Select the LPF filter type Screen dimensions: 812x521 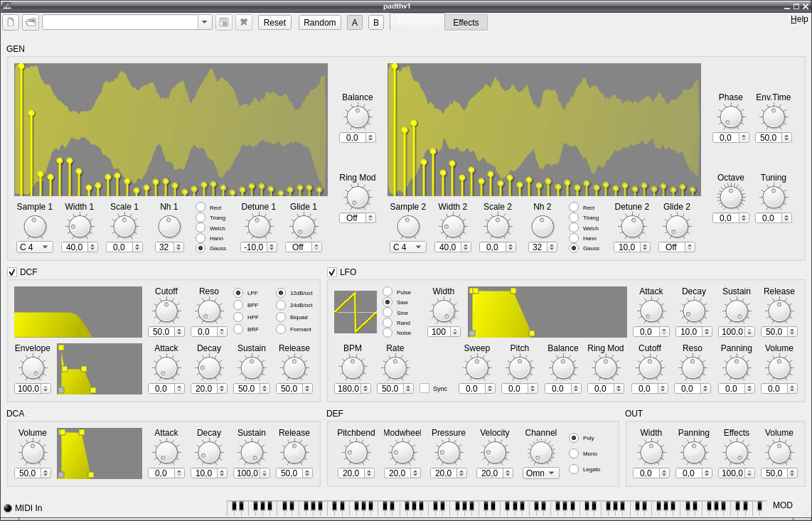238,293
